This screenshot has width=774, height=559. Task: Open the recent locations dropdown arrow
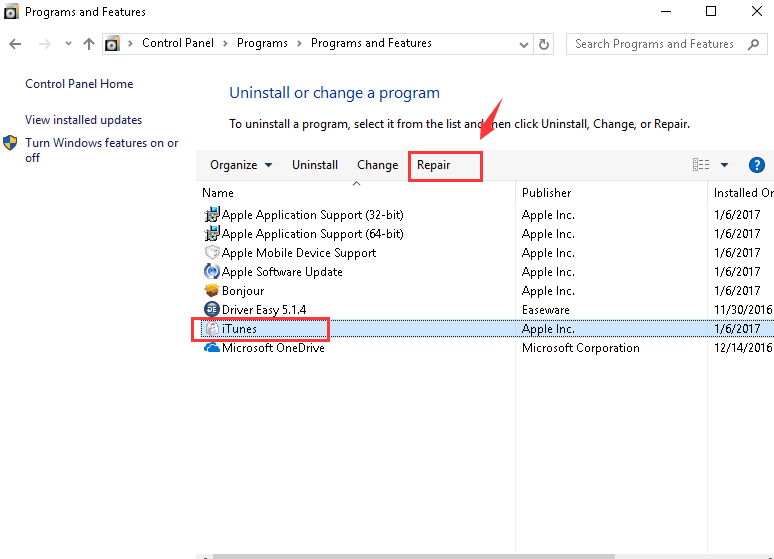pos(68,44)
